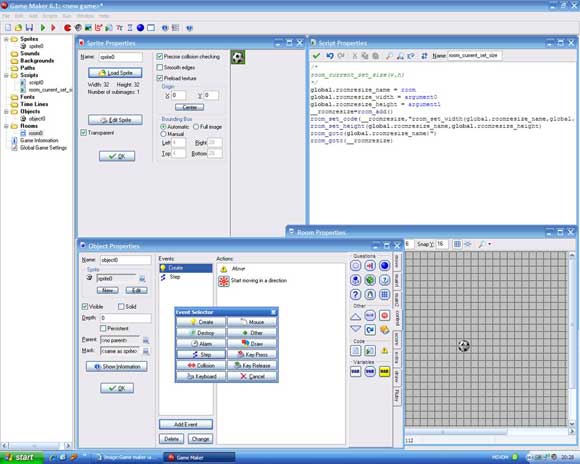Enable the Persistent checkbox
This screenshot has height=464, width=580.
103,328
